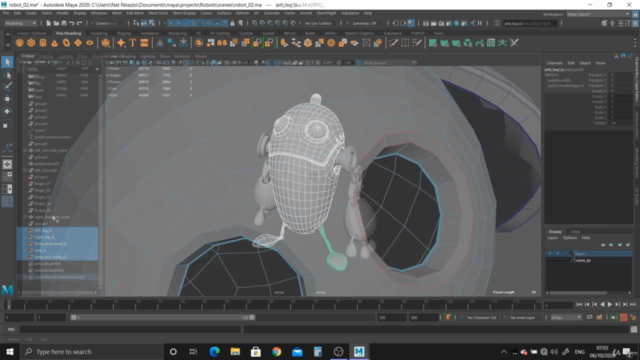Image resolution: width=640 pixels, height=360 pixels.
Task: Select the Multi-Cut tool icon
Action: pyautogui.click(x=393, y=43)
